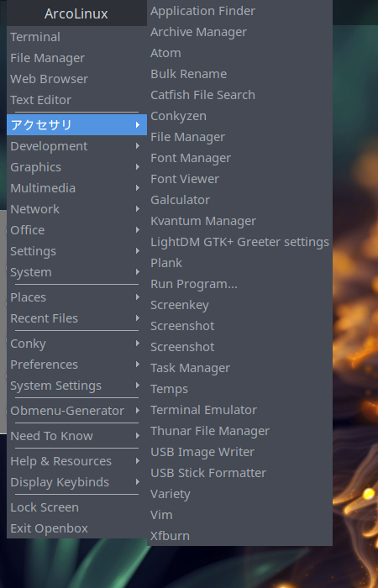Image resolution: width=378 pixels, height=588 pixels.
Task: Start the Variety wallpaper app
Action: coord(239,494)
